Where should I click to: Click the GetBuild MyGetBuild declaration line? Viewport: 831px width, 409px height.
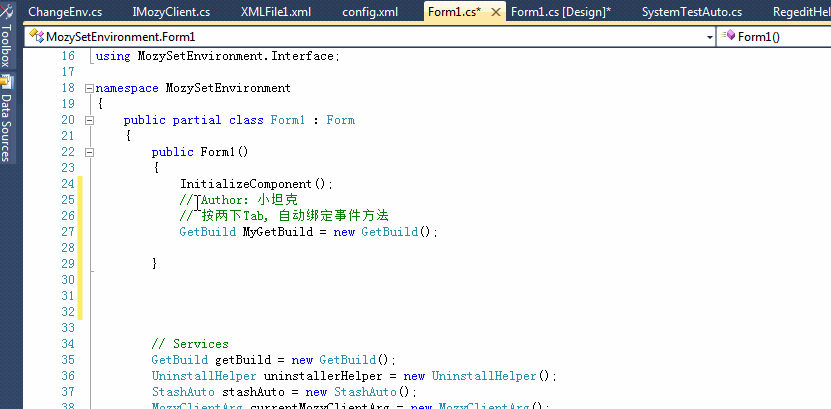(x=308, y=232)
